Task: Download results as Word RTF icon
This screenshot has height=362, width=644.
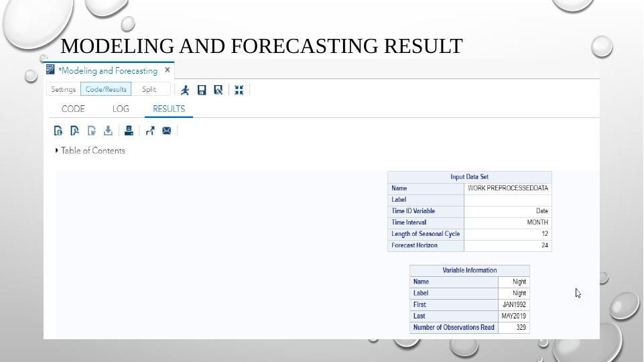Action: (91, 131)
